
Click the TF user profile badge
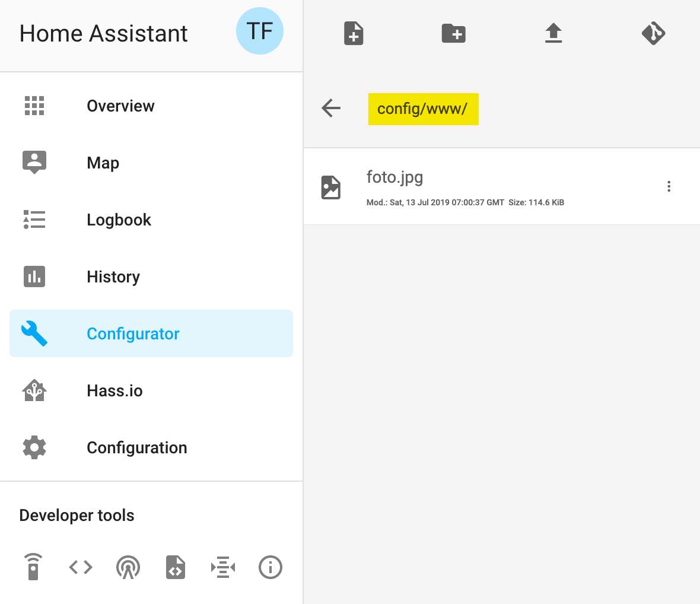tap(260, 31)
